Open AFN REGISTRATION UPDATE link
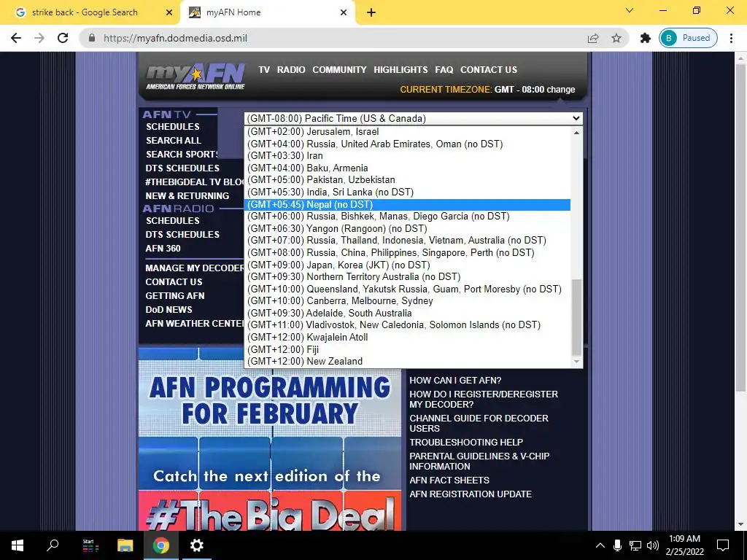Screen dimensions: 747x560 471,494
